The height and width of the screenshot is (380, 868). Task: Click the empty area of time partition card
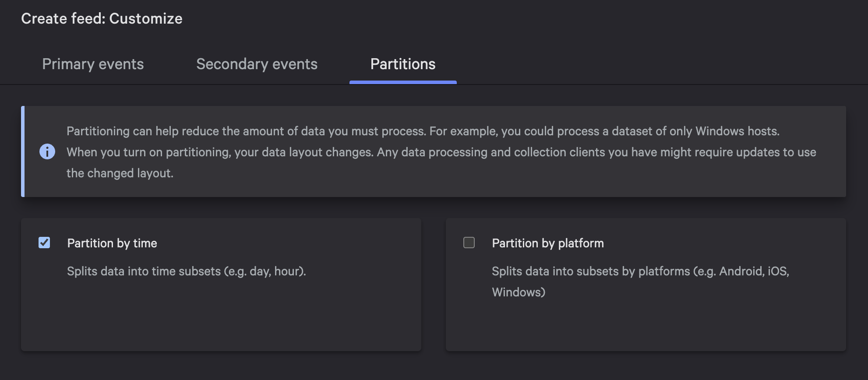tap(221, 320)
